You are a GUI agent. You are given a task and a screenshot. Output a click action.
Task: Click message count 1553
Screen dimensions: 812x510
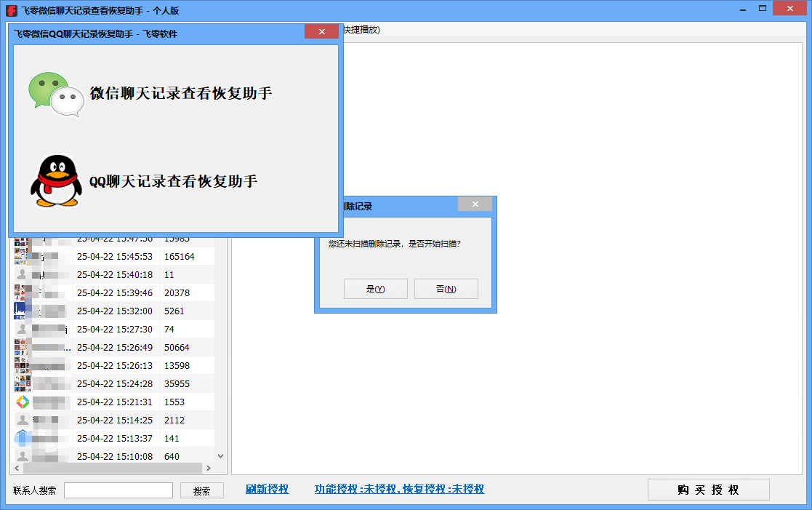(174, 402)
